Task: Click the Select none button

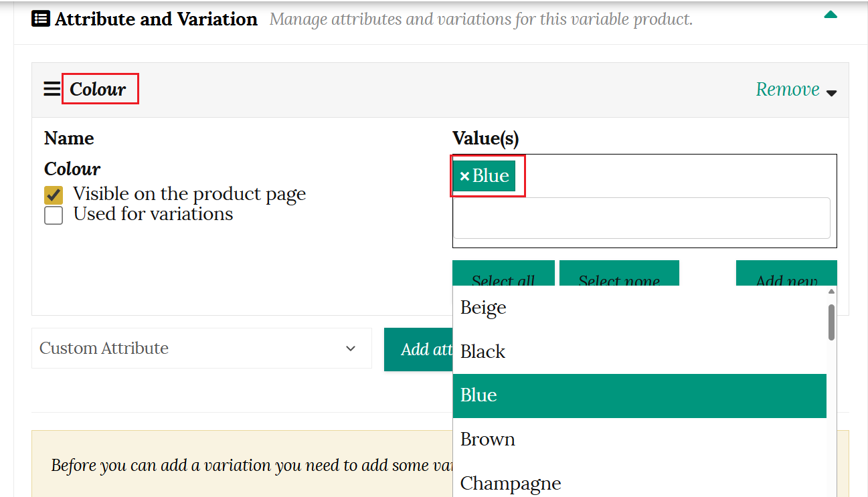Action: coord(619,274)
